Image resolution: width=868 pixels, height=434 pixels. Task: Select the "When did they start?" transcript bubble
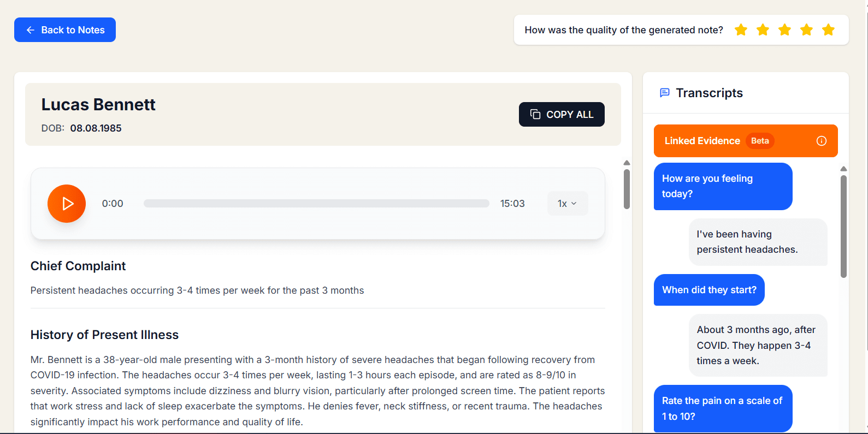tap(709, 290)
